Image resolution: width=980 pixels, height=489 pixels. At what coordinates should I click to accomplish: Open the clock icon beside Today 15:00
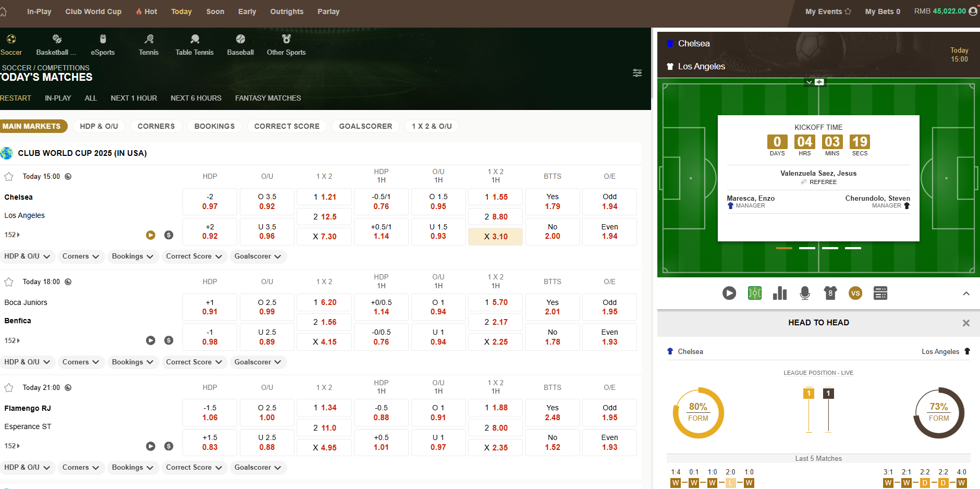pyautogui.click(x=68, y=177)
